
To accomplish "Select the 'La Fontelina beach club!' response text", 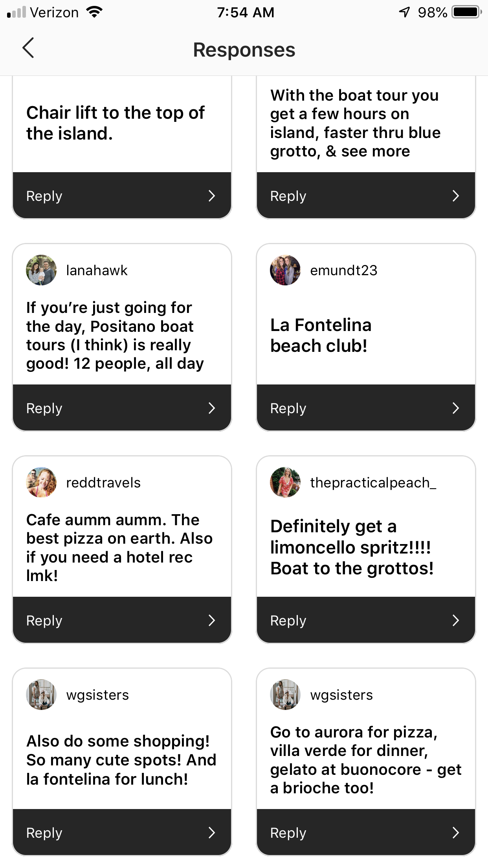I will point(321,335).
